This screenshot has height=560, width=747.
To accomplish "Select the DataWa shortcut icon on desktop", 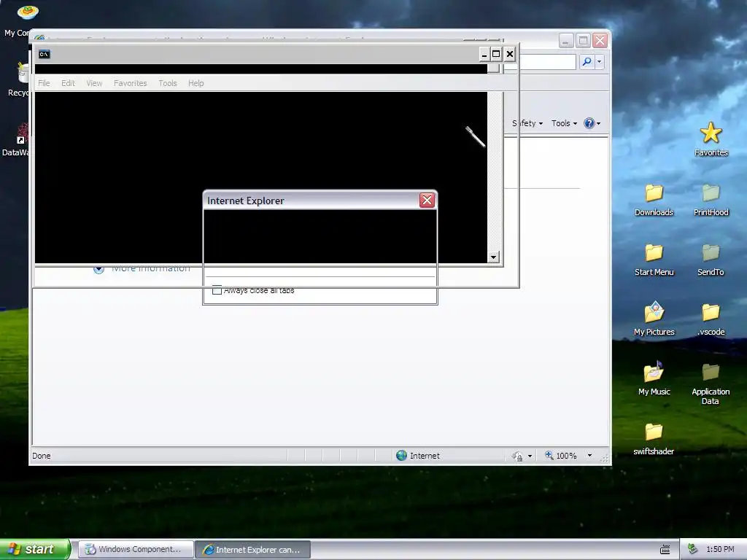I will point(23,134).
